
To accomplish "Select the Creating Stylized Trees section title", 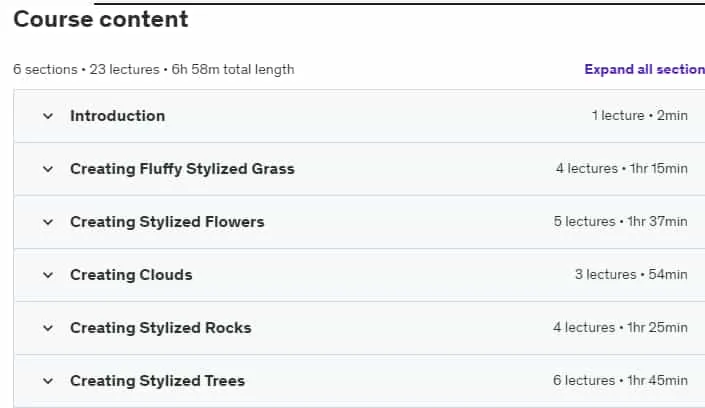I will coord(157,381).
